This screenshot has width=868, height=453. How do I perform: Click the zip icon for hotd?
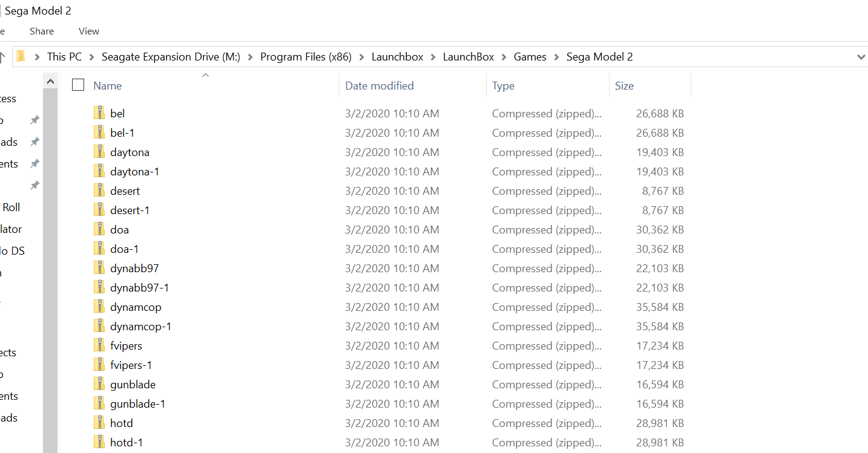click(x=99, y=423)
